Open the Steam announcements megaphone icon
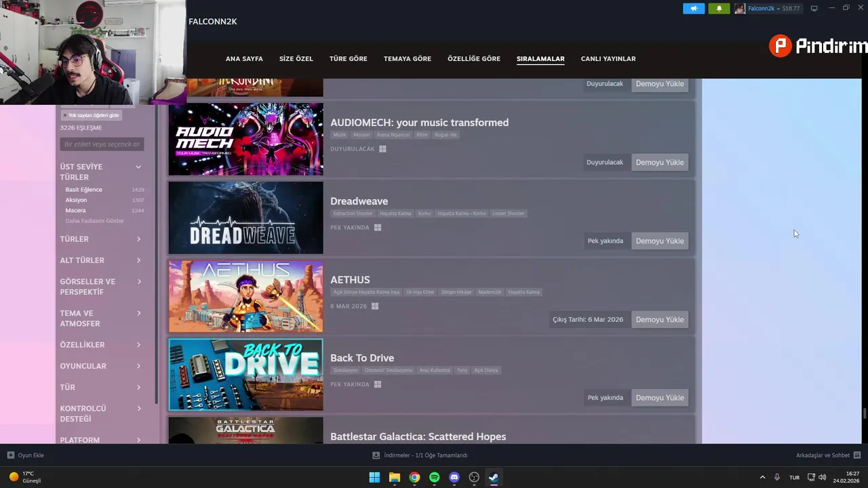This screenshot has height=488, width=868. [x=694, y=8]
